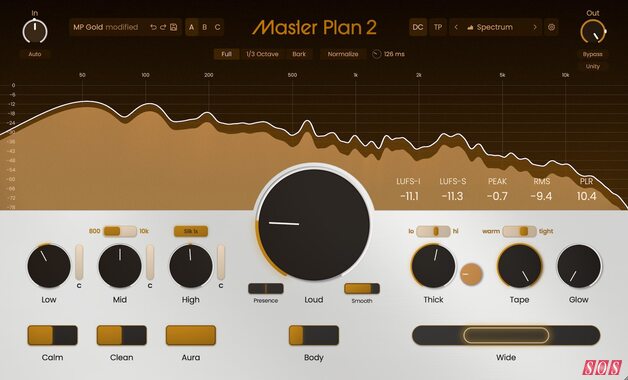Viewport: 628px width, 380px height.
Task: Toggle the DC filter button
Action: click(x=418, y=27)
